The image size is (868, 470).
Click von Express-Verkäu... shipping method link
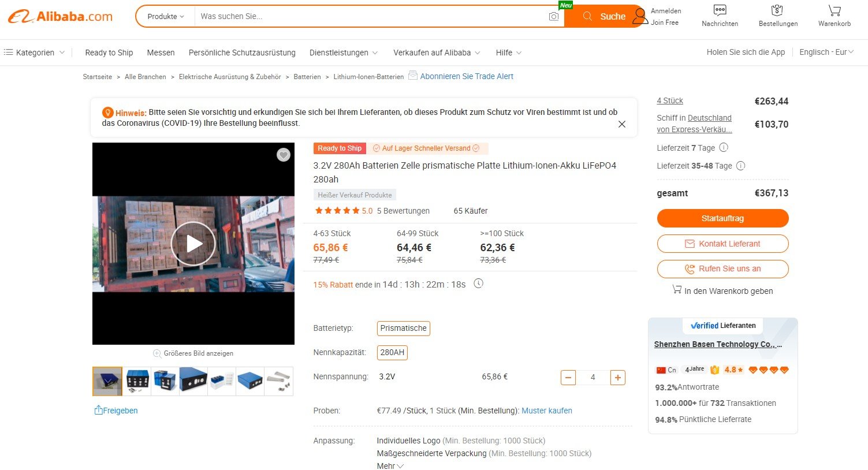tap(694, 129)
